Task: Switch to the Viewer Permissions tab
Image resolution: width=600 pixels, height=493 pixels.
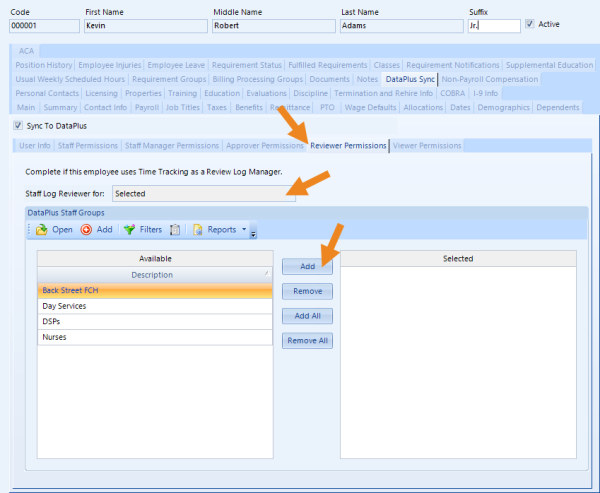Action: click(x=427, y=145)
